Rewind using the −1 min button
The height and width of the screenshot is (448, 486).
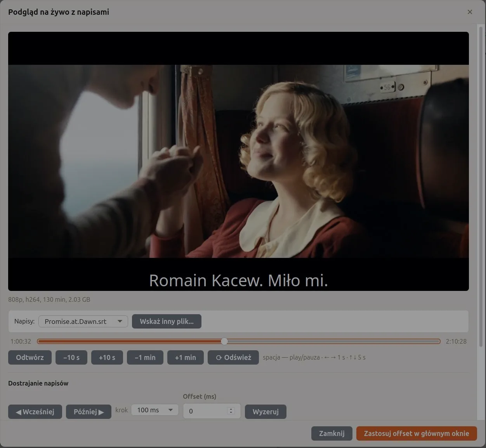tap(145, 357)
